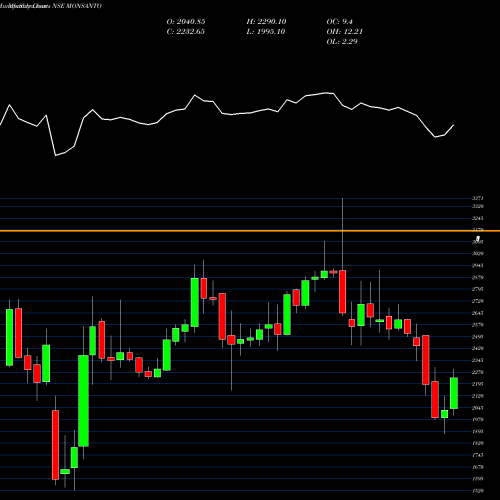Select the low value L: 1995.10
500x500 pixels.
coord(266,32)
